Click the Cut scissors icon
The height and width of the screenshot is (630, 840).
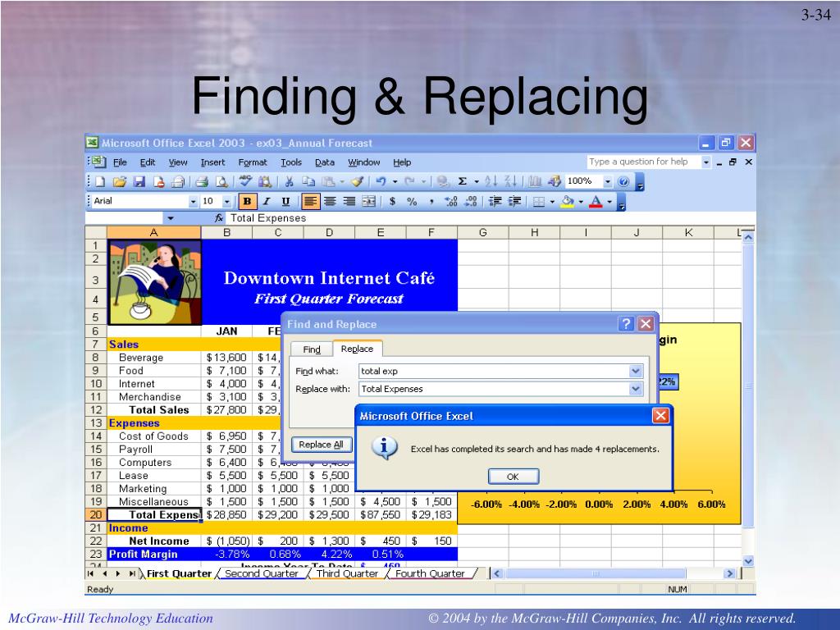click(x=290, y=182)
